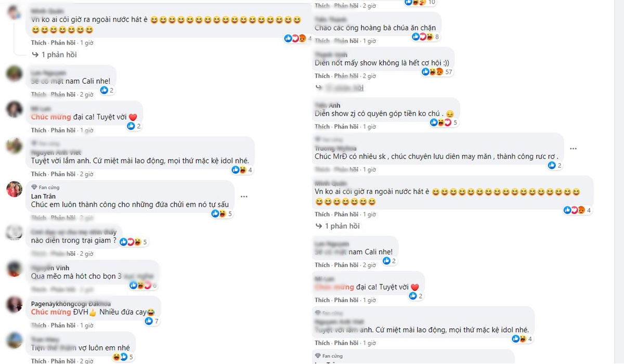The image size is (624, 364).
Task: Expand '1 phản hồi' under left Minh Quân comment
Action: coord(55,55)
